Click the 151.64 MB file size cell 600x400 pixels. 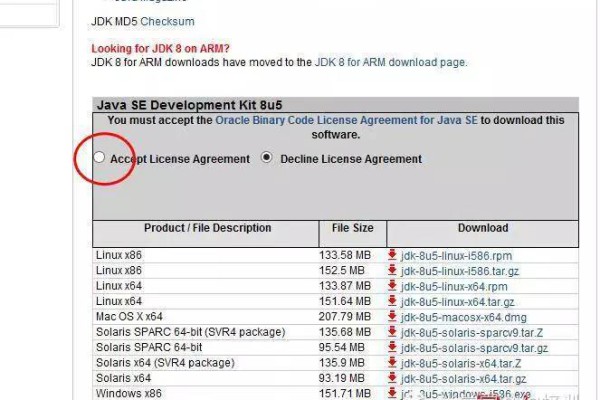coord(345,302)
